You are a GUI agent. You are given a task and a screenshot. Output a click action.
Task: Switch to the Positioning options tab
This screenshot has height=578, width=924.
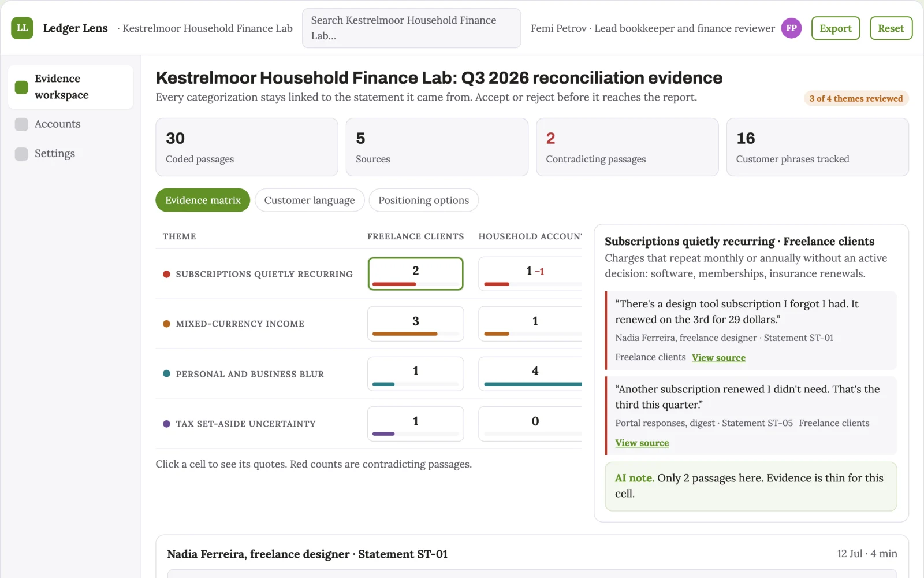pos(423,200)
